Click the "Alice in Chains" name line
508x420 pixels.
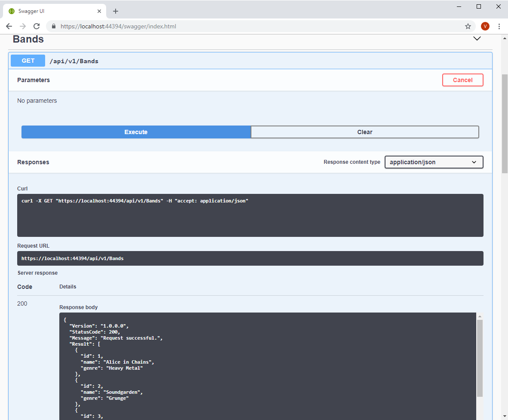pyautogui.click(x=117, y=362)
